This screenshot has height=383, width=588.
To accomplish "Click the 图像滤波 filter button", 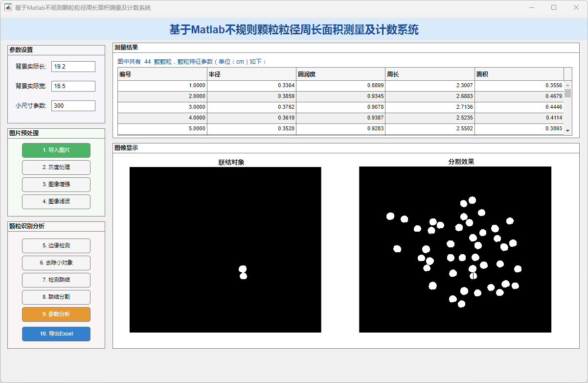I will click(x=56, y=202).
